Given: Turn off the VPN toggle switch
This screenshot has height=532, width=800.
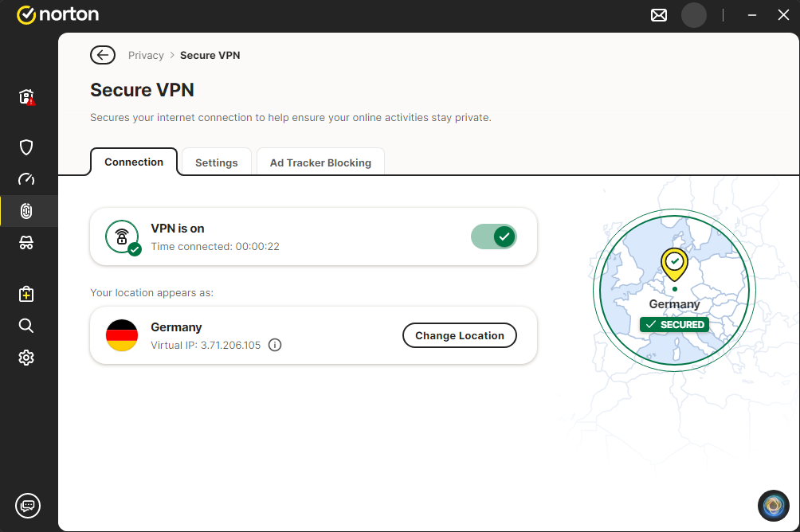Looking at the screenshot, I should click(493, 237).
